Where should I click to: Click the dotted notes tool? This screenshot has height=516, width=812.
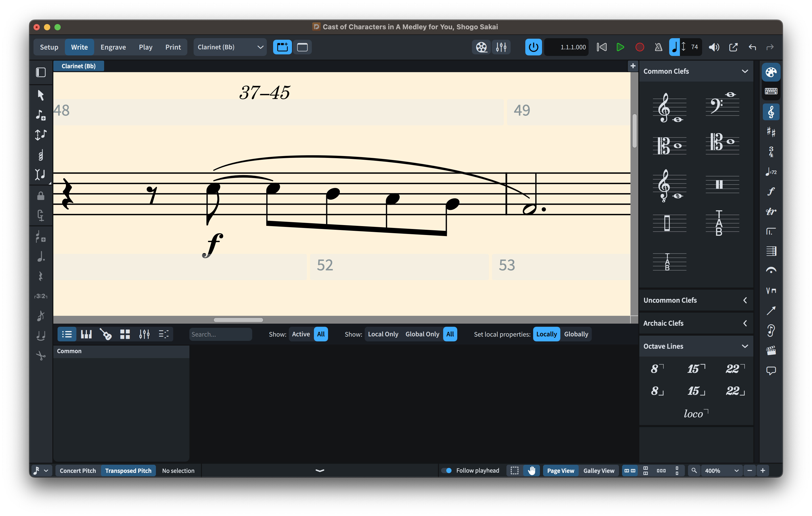coord(41,256)
